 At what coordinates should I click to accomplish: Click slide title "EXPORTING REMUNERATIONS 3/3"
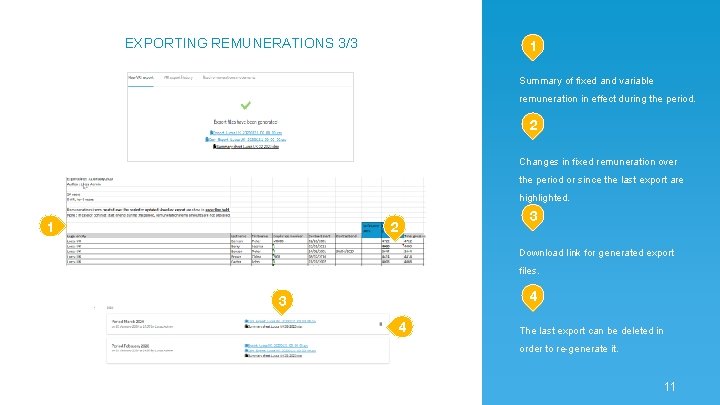click(x=241, y=43)
